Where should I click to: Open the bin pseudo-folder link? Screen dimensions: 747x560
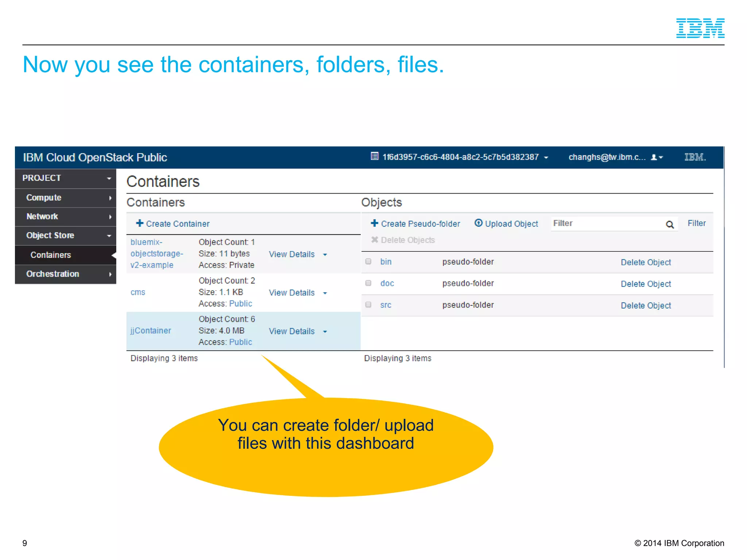pyautogui.click(x=386, y=261)
